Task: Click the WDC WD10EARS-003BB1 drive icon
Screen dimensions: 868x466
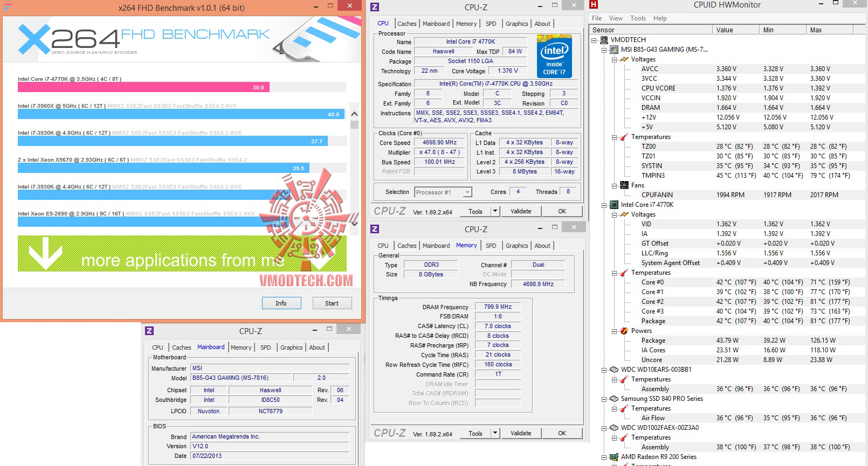Action: (x=614, y=370)
